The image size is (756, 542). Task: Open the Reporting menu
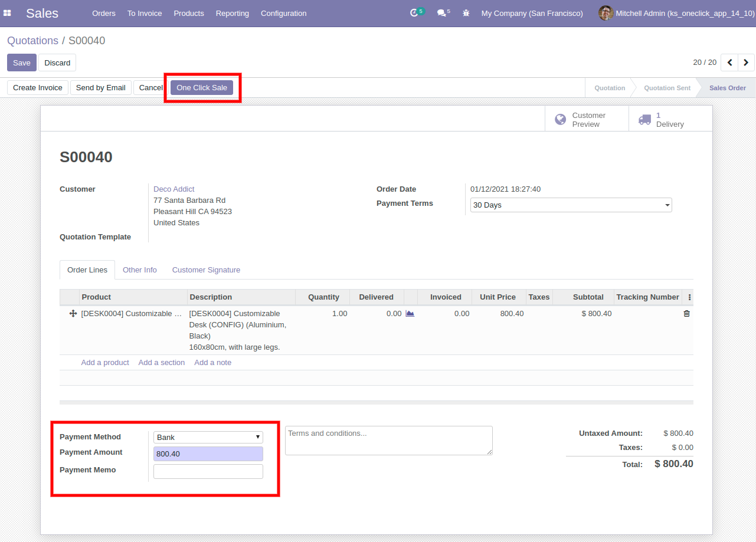tap(232, 13)
